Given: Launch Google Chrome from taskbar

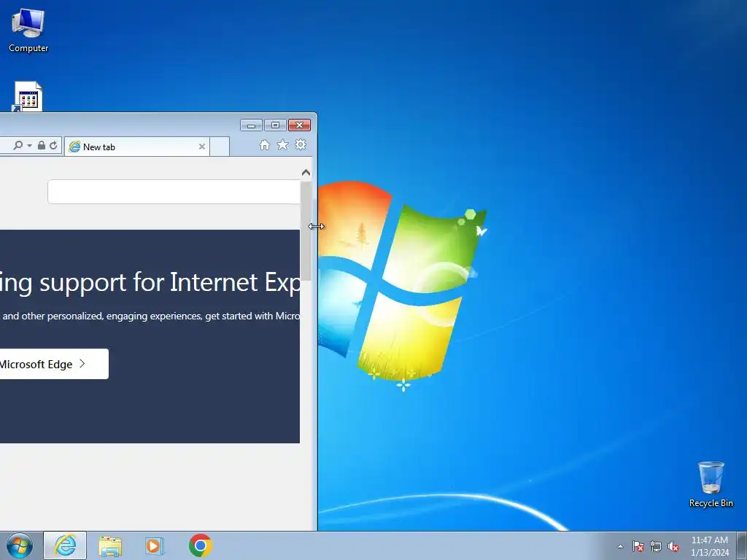Looking at the screenshot, I should (201, 545).
